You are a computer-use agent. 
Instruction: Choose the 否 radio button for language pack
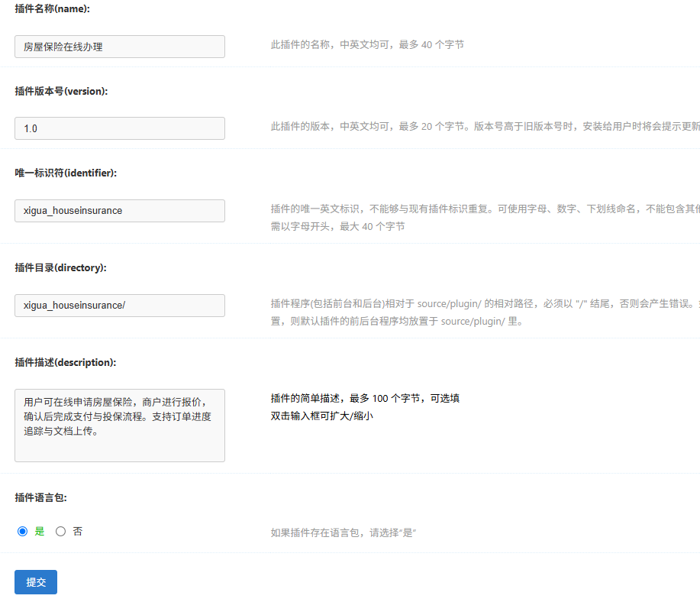61,532
